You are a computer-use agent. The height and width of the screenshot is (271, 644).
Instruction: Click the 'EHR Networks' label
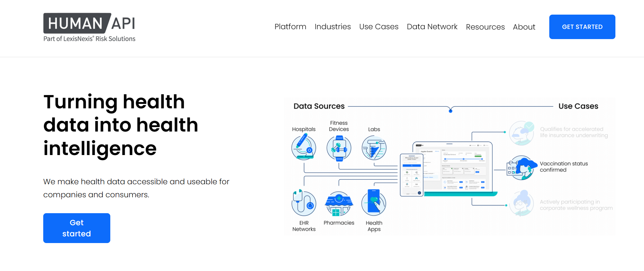[304, 226]
